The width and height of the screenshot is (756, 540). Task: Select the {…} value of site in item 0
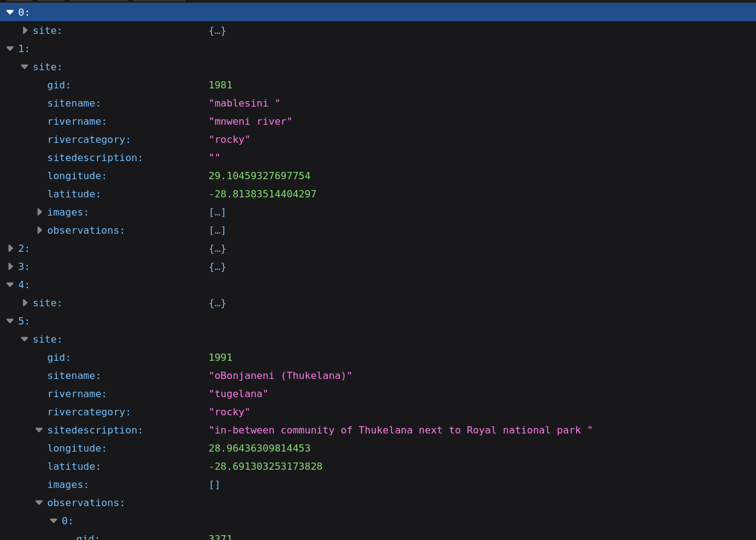pos(217,31)
